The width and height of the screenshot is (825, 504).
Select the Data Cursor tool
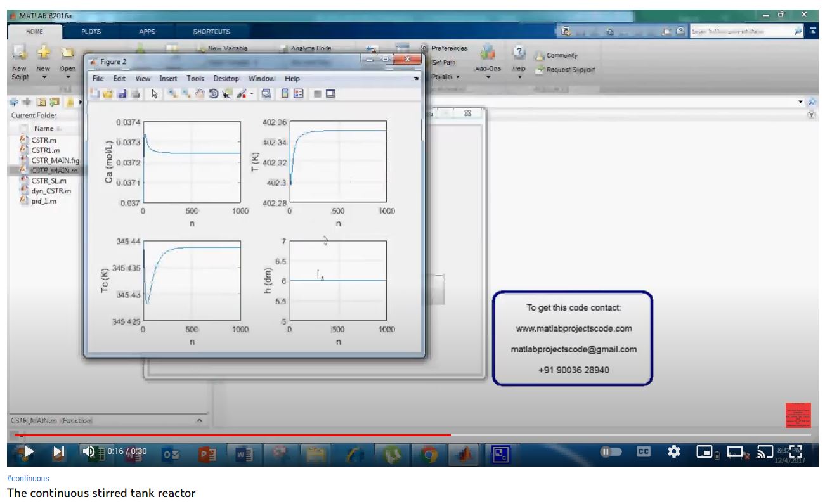(227, 94)
